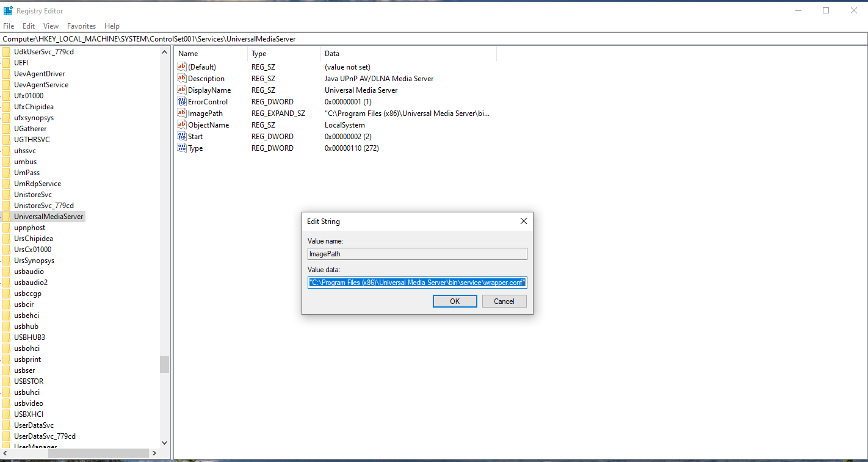Screen dimensions: 868x462
Task: Close the Edit String dialog
Action: [523, 221]
